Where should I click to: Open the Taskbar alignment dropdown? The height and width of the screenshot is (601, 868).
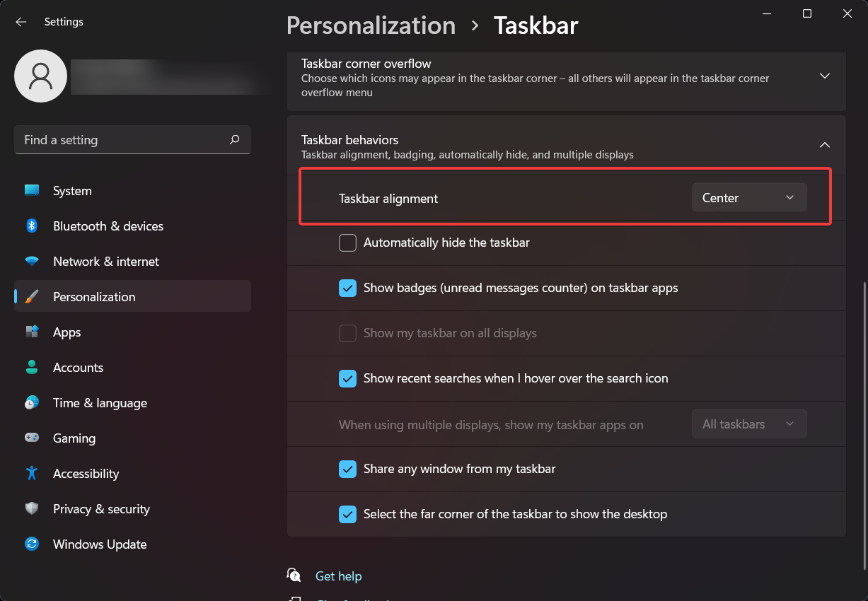pyautogui.click(x=748, y=197)
